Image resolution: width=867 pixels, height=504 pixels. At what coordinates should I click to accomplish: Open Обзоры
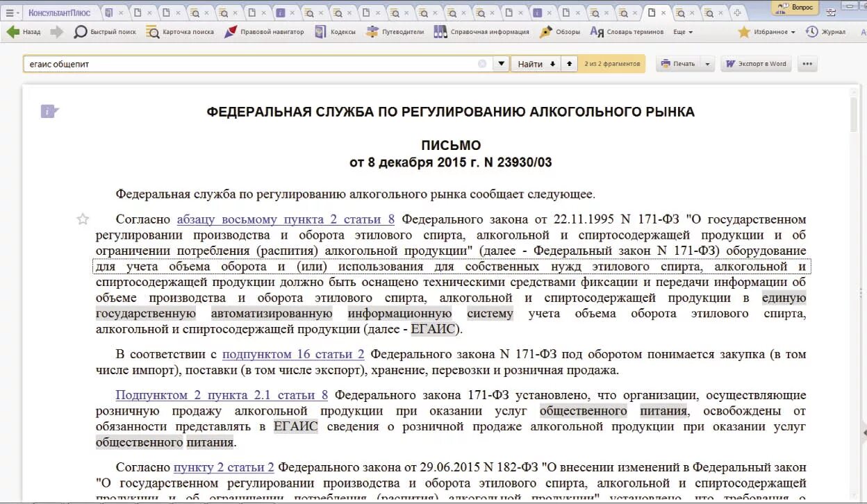pos(560,32)
